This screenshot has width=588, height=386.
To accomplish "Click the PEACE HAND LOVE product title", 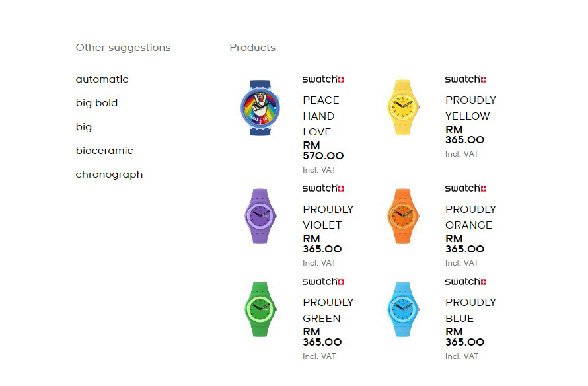I will pos(321,116).
